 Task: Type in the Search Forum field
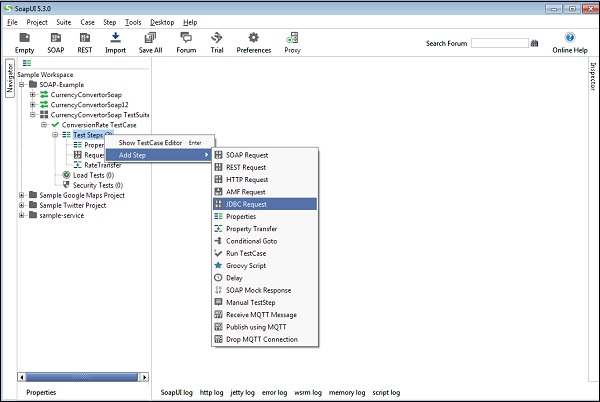(x=498, y=43)
